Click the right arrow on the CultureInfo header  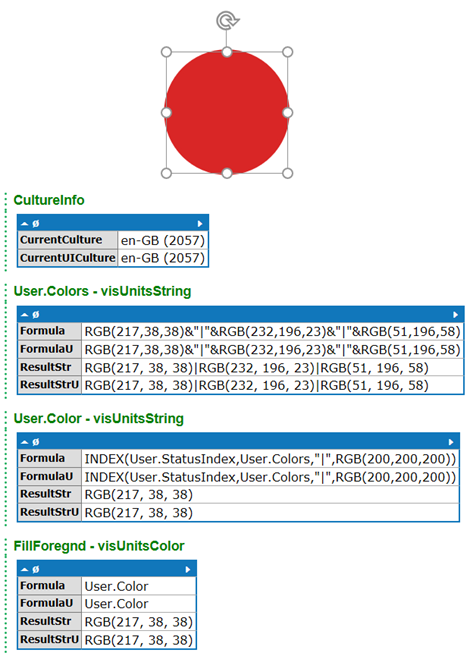pyautogui.click(x=200, y=224)
